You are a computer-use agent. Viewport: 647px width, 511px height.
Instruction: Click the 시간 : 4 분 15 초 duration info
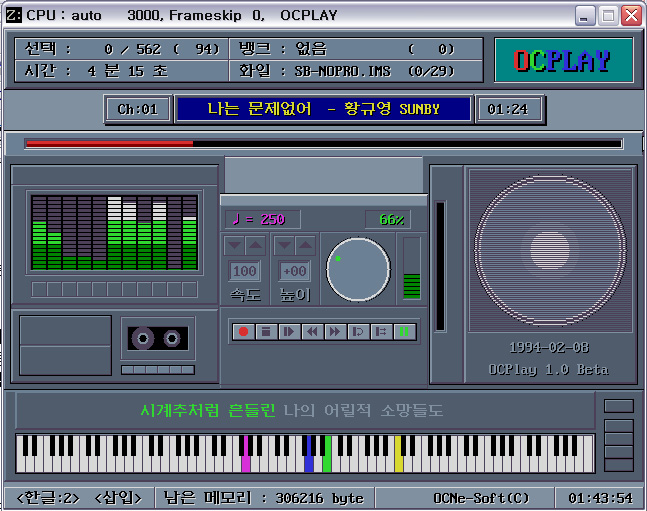121,71
